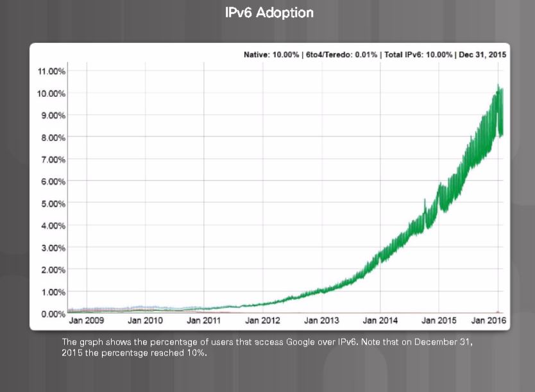535x392 pixels.
Task: Select the 0.00% y-axis baseline label
Action: [x=53, y=314]
